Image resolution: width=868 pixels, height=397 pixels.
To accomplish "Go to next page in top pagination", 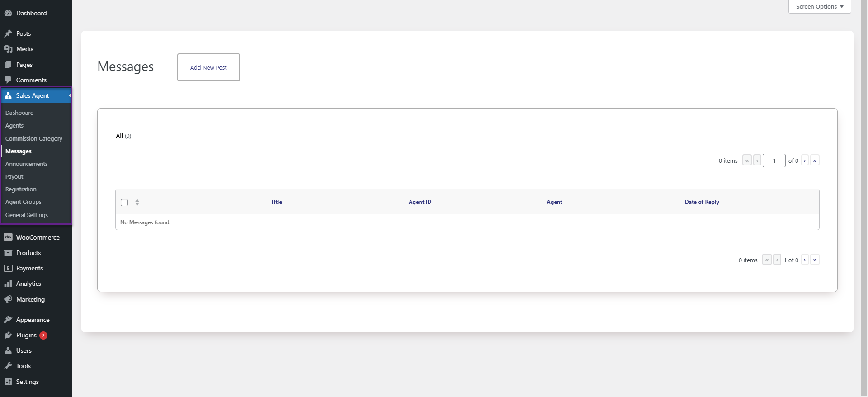I will coord(805,161).
